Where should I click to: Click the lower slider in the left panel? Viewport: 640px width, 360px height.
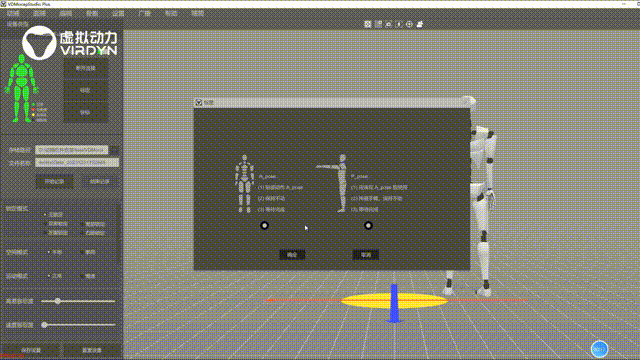(78, 325)
